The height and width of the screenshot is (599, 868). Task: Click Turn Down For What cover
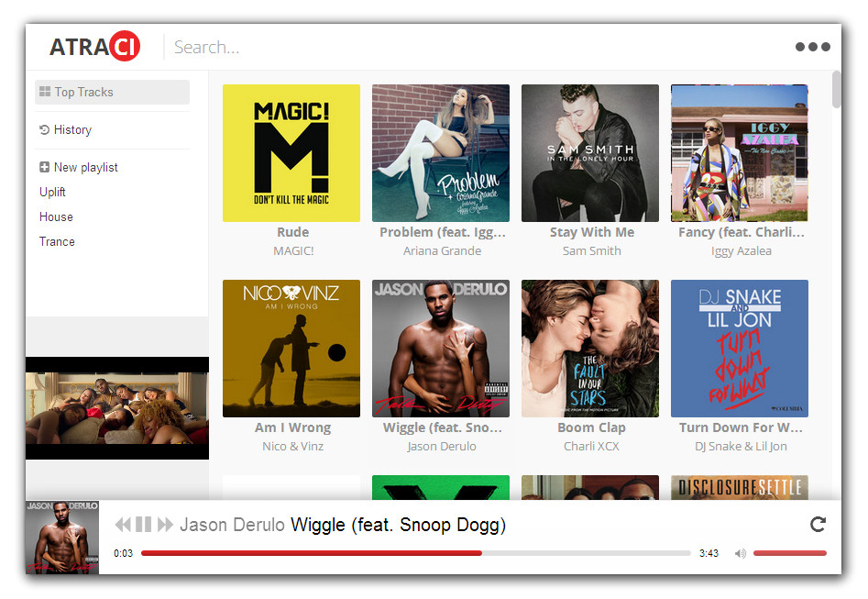coord(740,349)
